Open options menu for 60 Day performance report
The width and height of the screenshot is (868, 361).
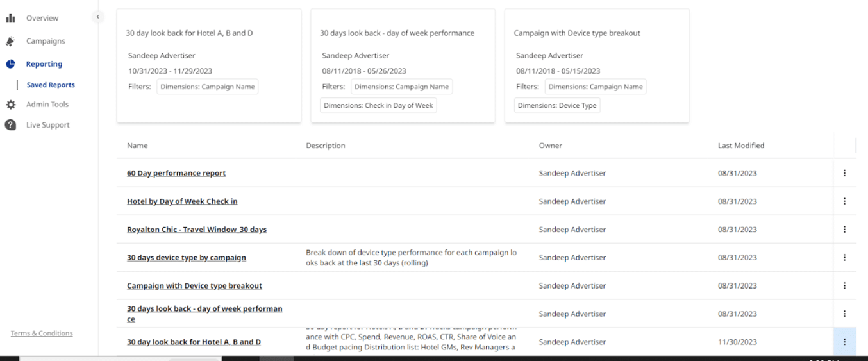(x=844, y=173)
